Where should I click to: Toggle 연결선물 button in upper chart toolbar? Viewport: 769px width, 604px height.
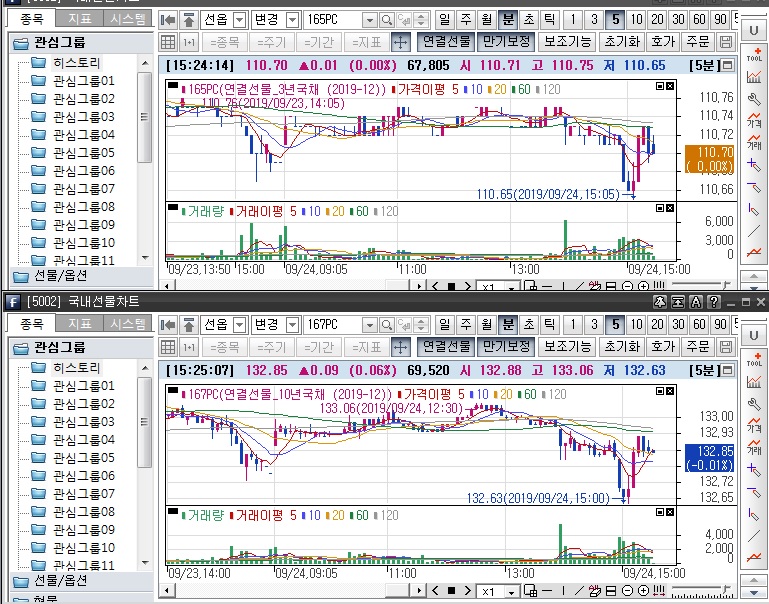click(x=445, y=42)
